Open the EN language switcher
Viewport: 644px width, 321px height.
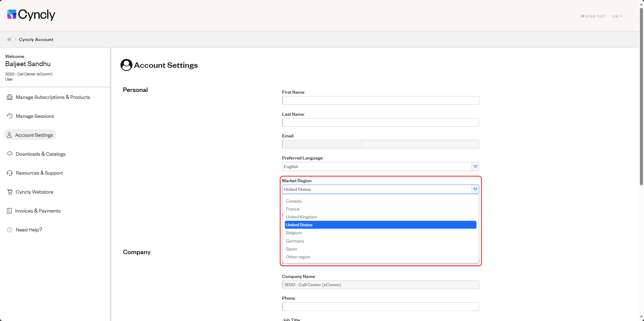point(617,16)
